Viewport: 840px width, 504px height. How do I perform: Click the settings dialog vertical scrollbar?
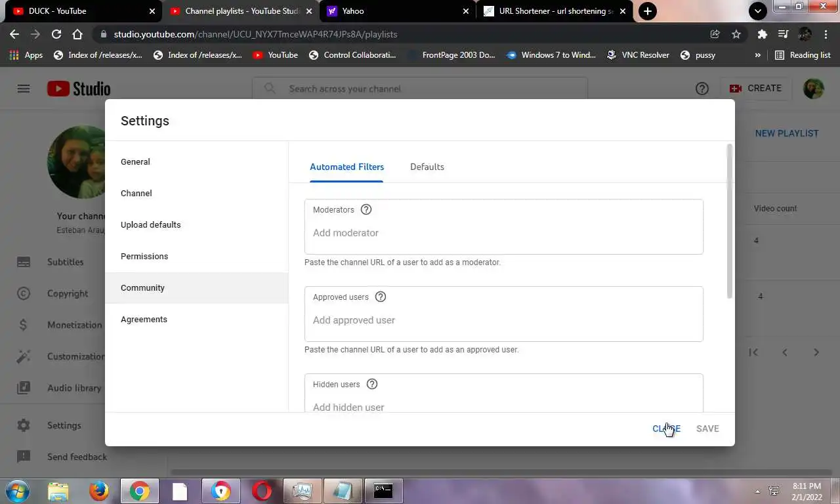[x=730, y=221]
